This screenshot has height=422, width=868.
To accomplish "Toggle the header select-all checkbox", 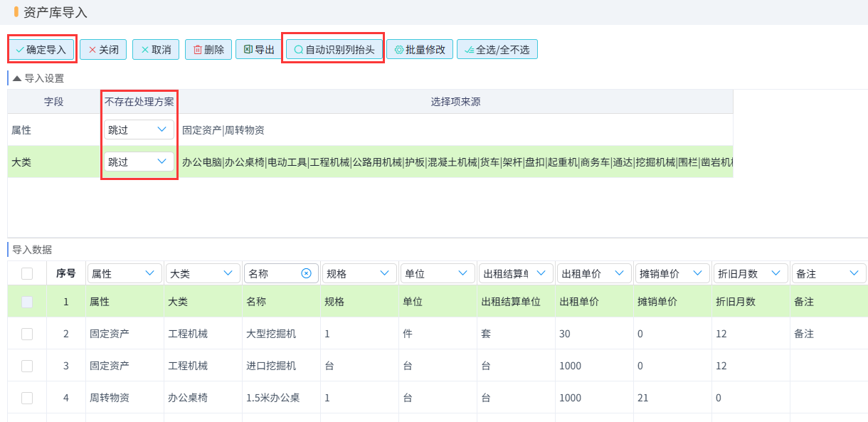I will coord(27,273).
